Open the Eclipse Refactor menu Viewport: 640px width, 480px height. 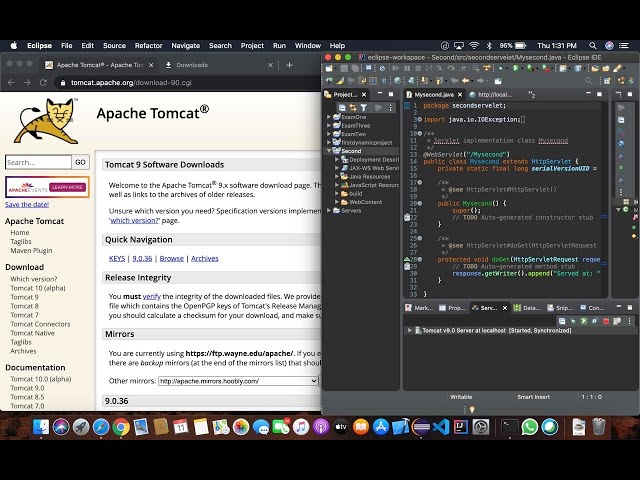tap(149, 46)
